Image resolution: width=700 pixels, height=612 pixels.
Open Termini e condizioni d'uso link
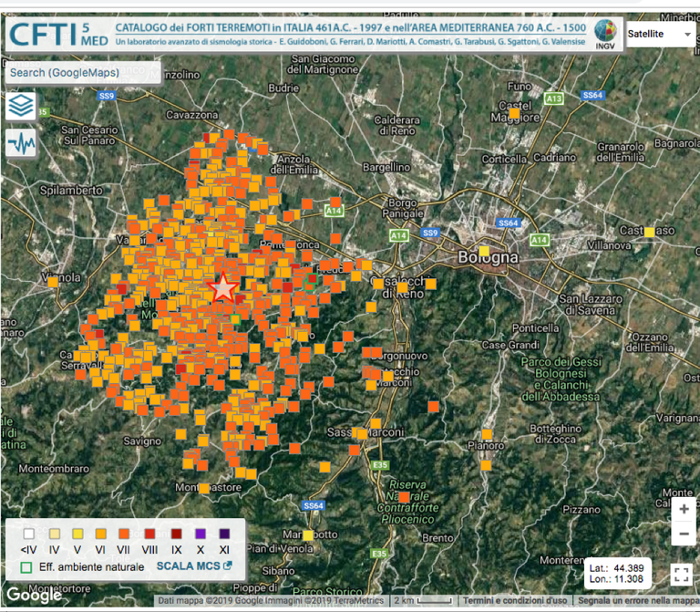515,600
